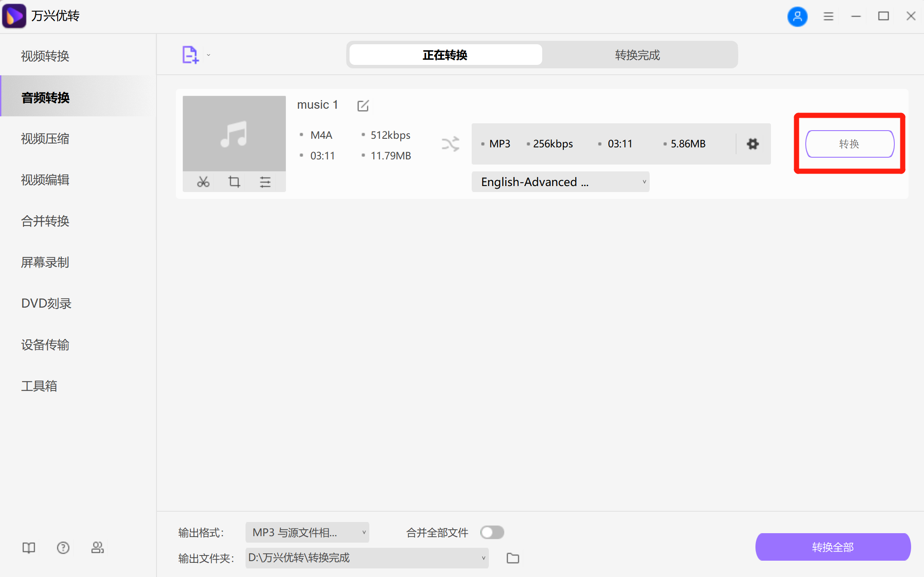Open the effects adjustment icon below the thumbnail
Image resolution: width=924 pixels, height=577 pixels.
(x=265, y=181)
